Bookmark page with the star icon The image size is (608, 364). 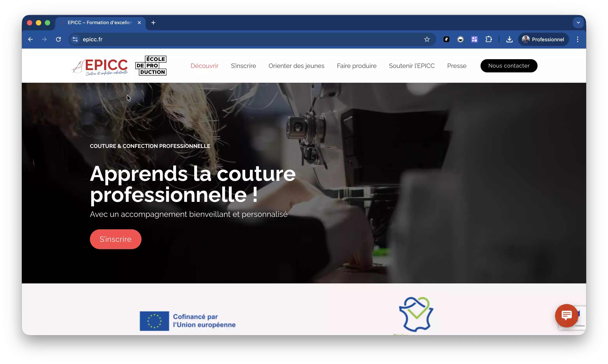point(427,40)
